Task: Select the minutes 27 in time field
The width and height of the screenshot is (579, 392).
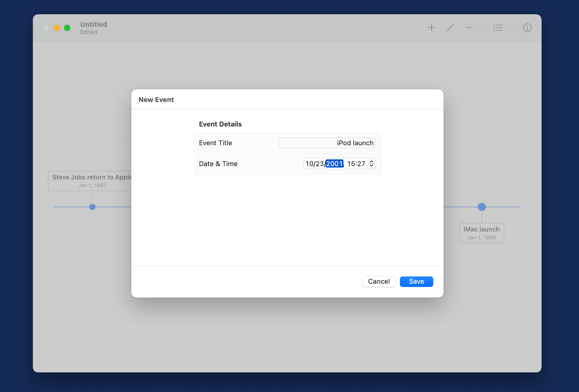Action: (361, 164)
